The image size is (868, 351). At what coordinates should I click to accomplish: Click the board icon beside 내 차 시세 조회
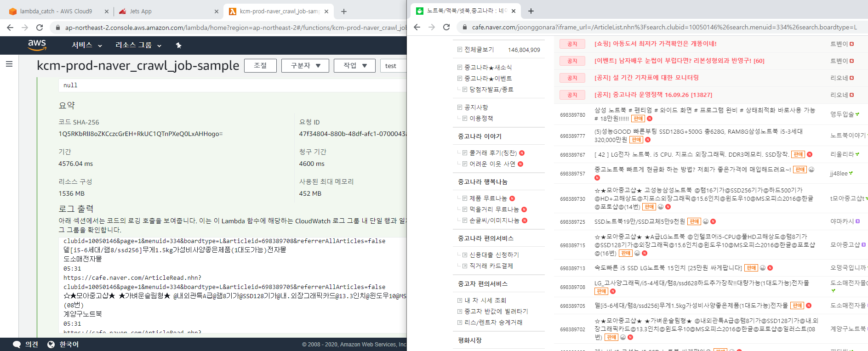(460, 300)
